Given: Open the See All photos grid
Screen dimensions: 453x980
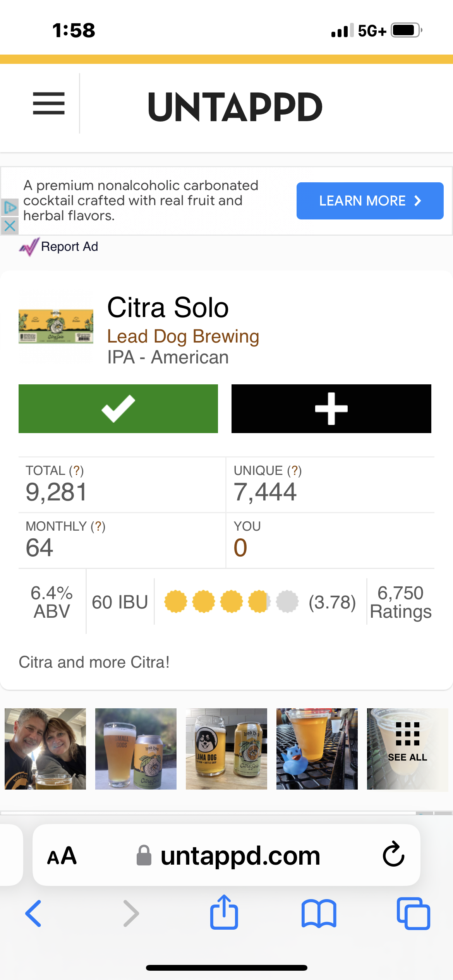Looking at the screenshot, I should (407, 749).
